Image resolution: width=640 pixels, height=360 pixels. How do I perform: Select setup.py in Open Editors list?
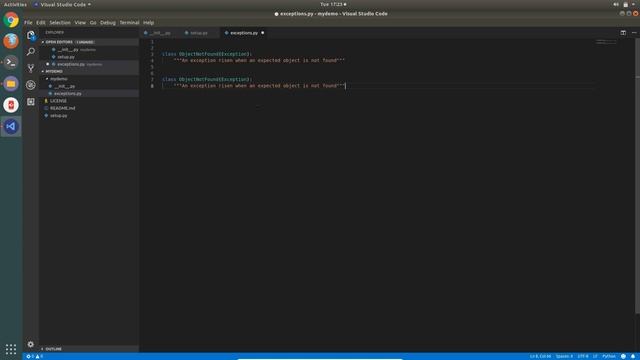coord(89,57)
